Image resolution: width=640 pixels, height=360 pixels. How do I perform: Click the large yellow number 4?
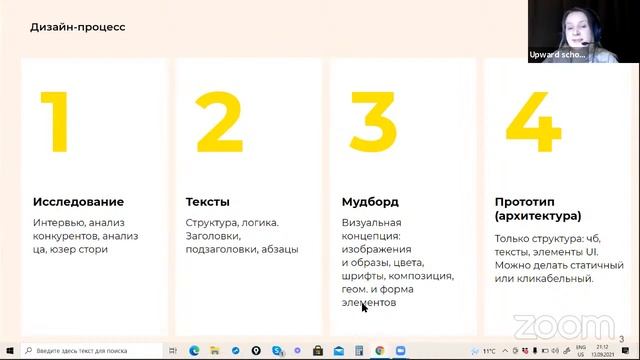click(x=533, y=122)
